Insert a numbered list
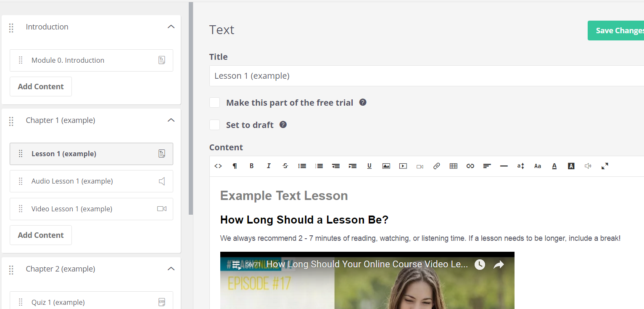Viewport: 644px width, 309px height. [319, 166]
